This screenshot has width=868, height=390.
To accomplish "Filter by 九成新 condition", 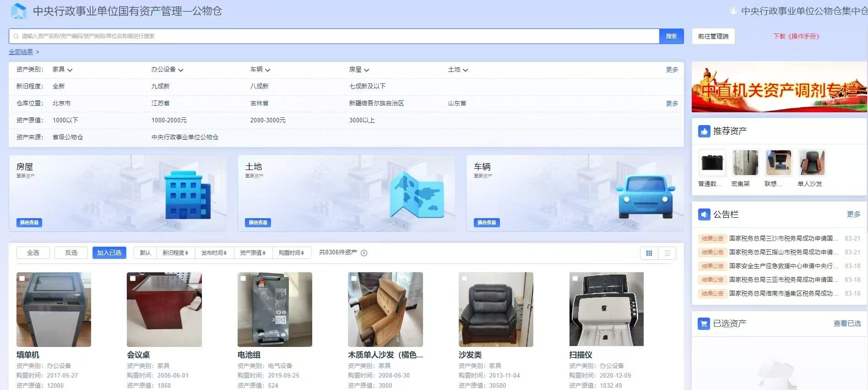I will click(x=160, y=86).
